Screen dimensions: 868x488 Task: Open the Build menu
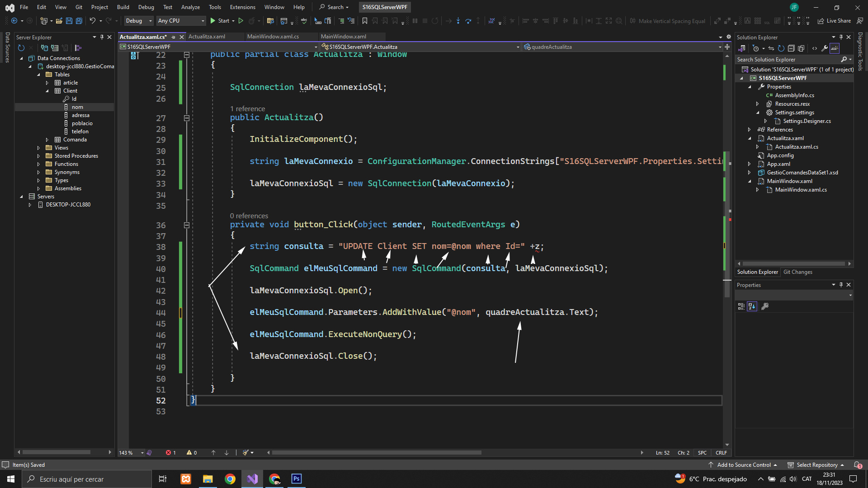tap(123, 7)
